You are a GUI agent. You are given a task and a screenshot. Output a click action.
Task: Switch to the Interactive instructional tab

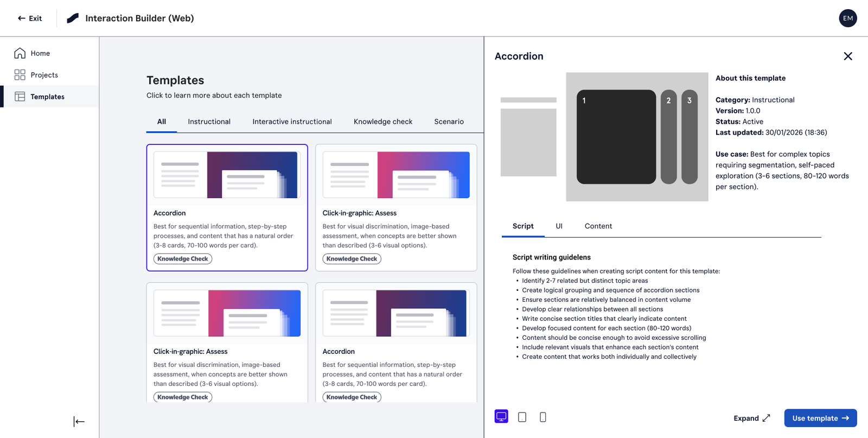(292, 122)
